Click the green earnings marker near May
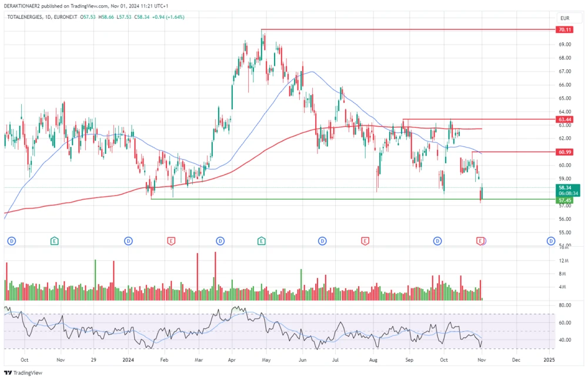Image resolution: width=588 pixels, height=380 pixels. pos(261,240)
